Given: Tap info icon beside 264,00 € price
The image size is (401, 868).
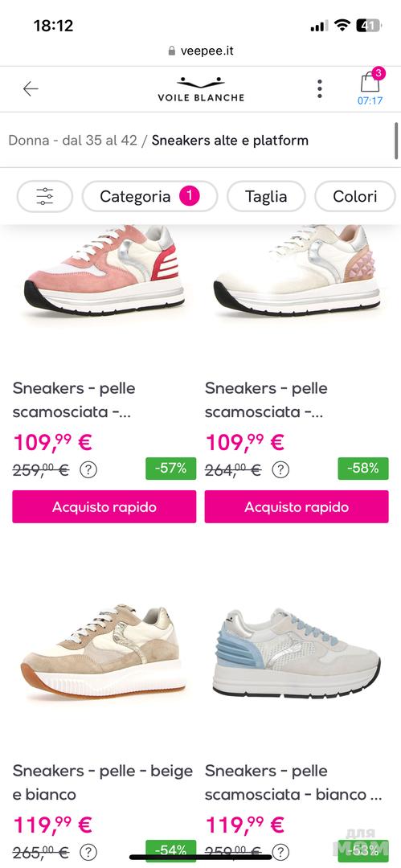Looking at the screenshot, I should coord(280,470).
